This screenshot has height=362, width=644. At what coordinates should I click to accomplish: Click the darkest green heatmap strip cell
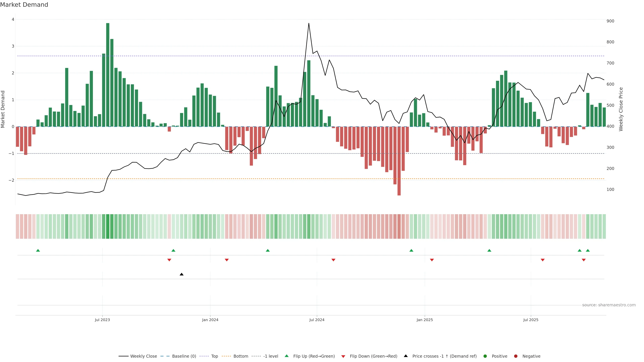click(x=108, y=226)
